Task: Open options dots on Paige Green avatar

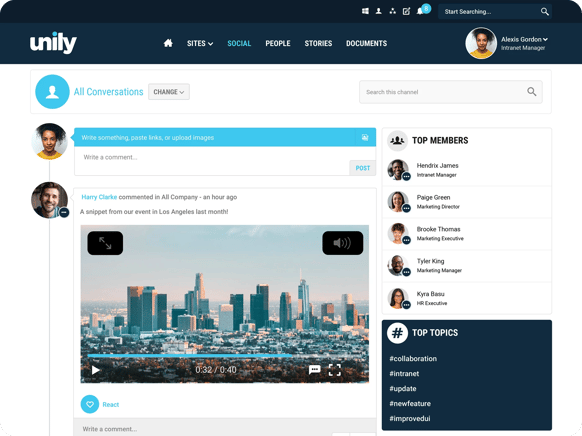Action: point(406,209)
